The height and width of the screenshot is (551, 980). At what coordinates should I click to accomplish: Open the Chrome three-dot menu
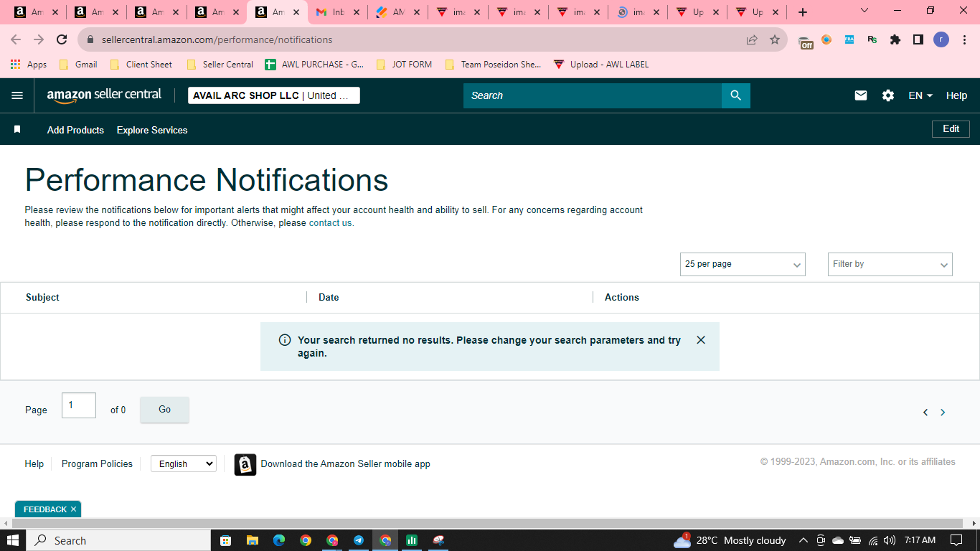click(x=963, y=40)
